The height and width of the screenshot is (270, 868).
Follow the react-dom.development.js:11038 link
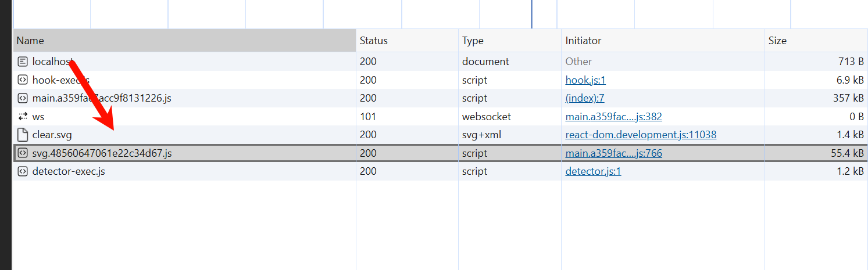641,135
